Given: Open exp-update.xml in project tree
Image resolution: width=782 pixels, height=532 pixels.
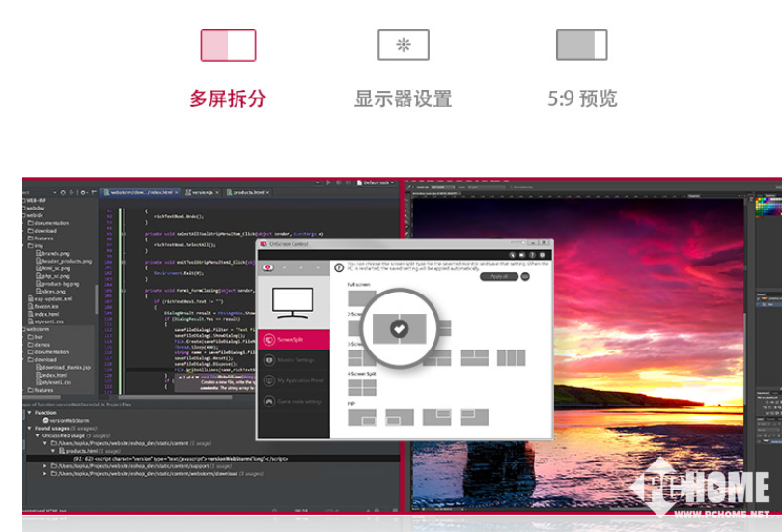Looking at the screenshot, I should [x=50, y=298].
